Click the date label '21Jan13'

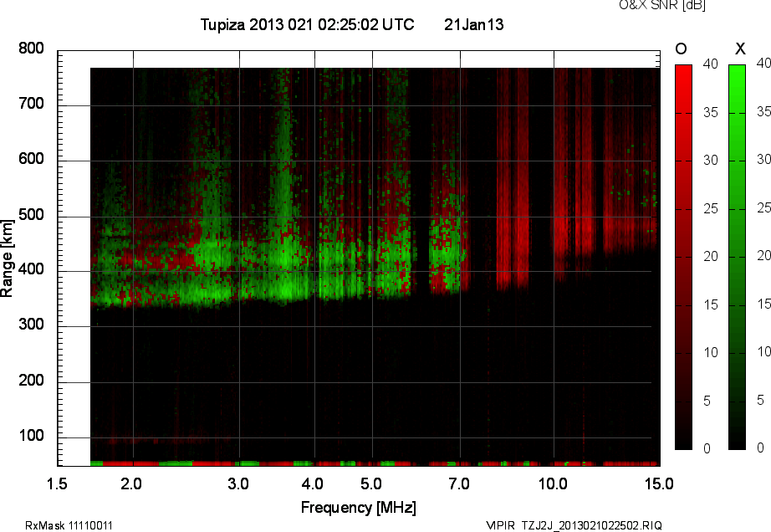(474, 24)
